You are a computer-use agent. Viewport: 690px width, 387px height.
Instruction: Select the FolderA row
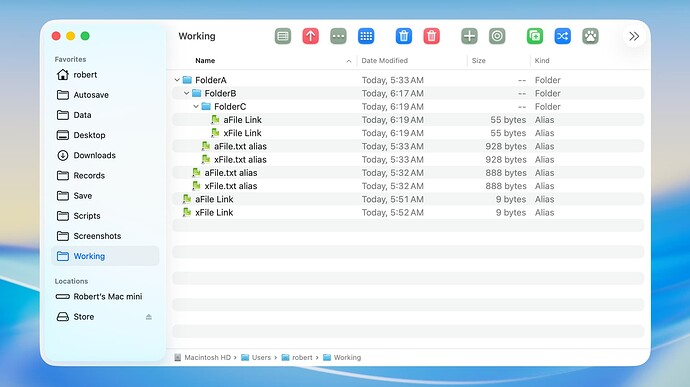click(408, 80)
